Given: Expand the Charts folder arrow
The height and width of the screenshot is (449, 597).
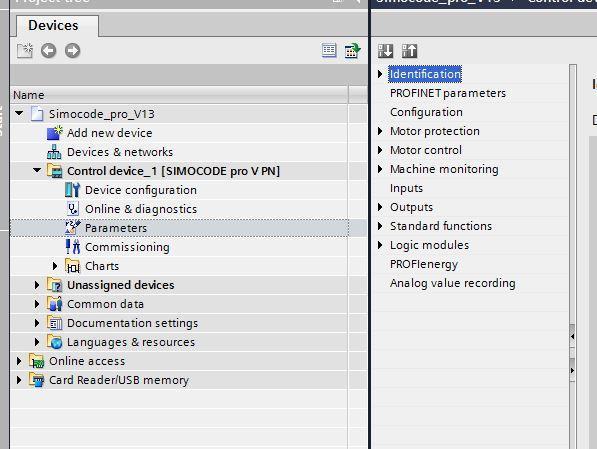Looking at the screenshot, I should pyautogui.click(x=55, y=266).
